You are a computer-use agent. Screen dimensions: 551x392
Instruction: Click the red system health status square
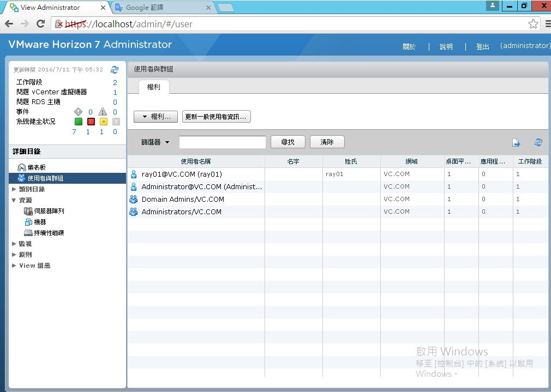[91, 122]
